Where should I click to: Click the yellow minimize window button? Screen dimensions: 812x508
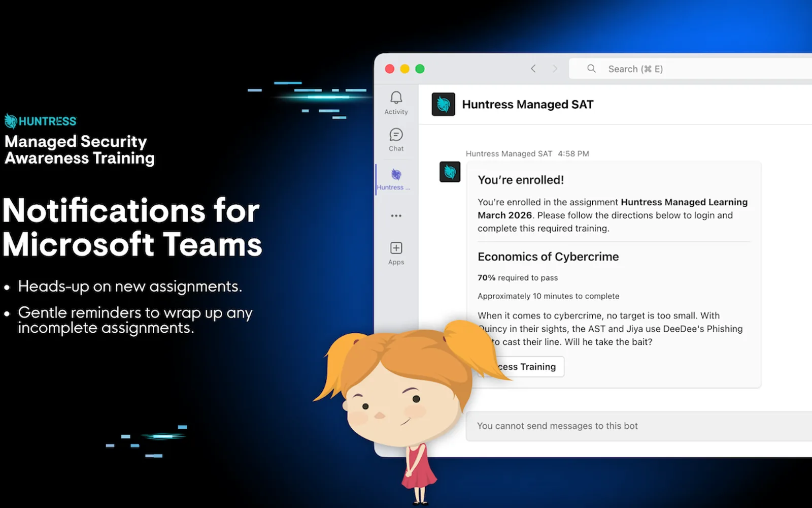(404, 69)
